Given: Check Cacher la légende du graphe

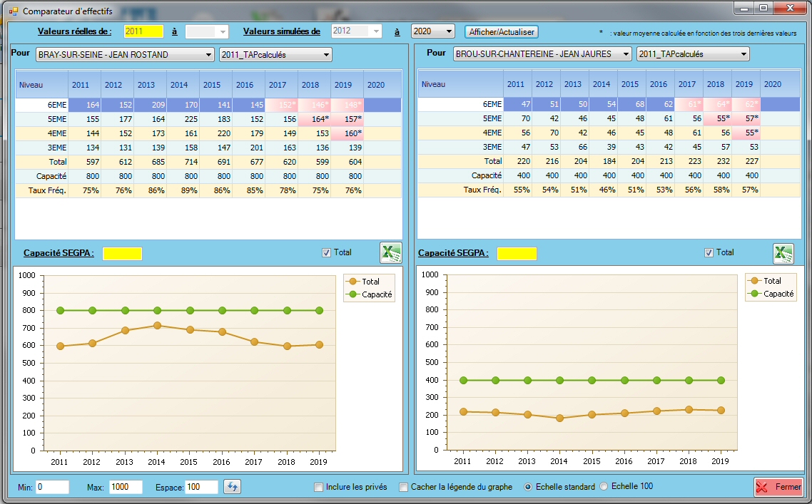Looking at the screenshot, I should click(x=404, y=488).
